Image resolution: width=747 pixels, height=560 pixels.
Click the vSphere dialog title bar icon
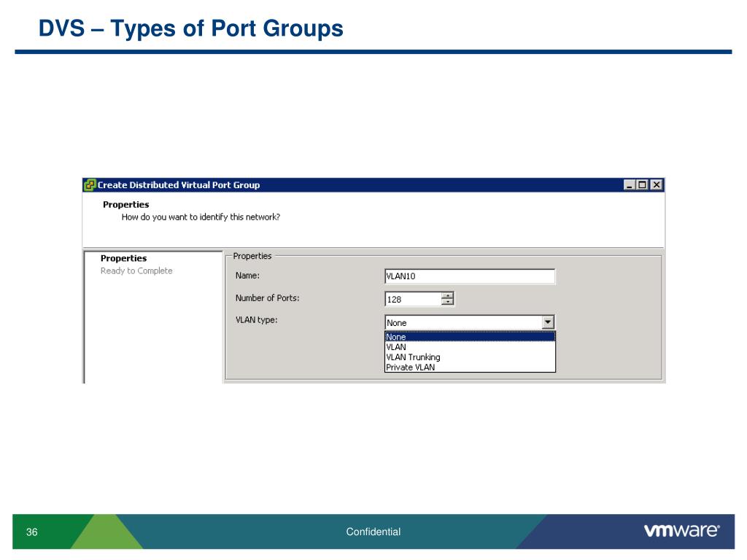[90, 184]
